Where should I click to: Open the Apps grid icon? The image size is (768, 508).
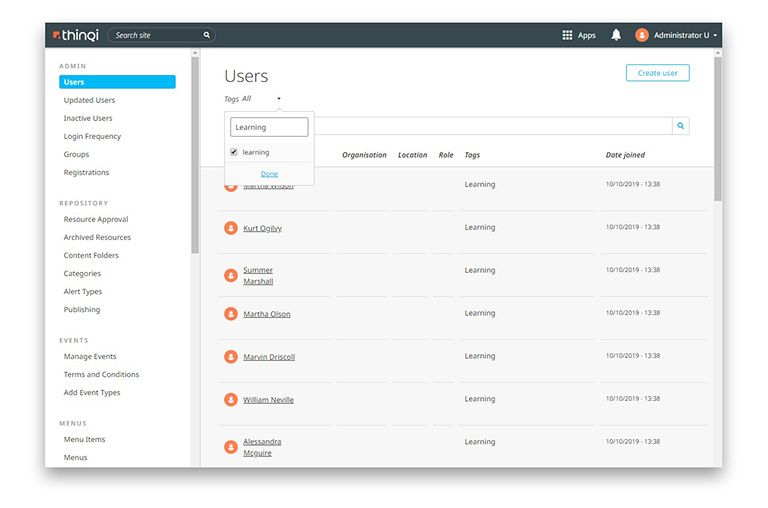tap(567, 35)
